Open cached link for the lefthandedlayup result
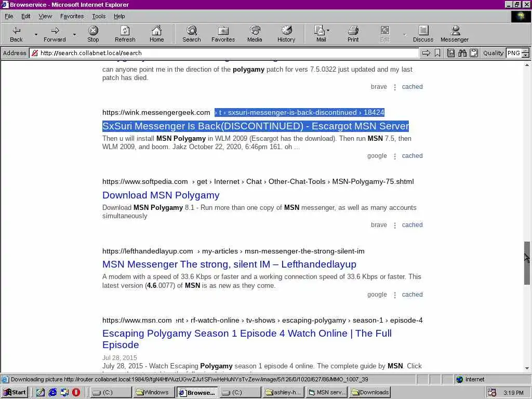This screenshot has height=399, width=532. click(x=412, y=295)
